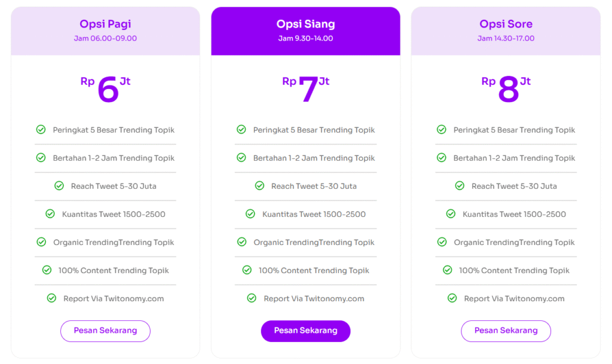Click check icon beside Kuantitas Tweet in Opsi Pagi
Image resolution: width=612 pixels, height=364 pixels.
point(50,214)
